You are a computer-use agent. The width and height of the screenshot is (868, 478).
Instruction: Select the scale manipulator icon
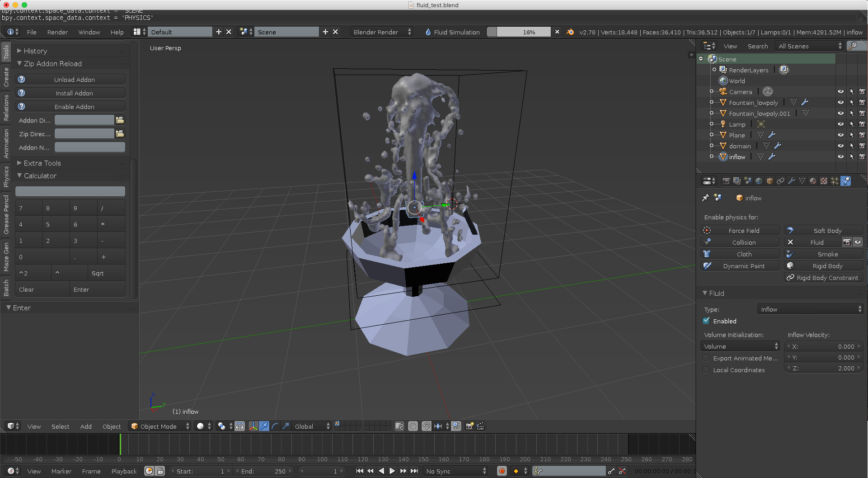tap(286, 426)
